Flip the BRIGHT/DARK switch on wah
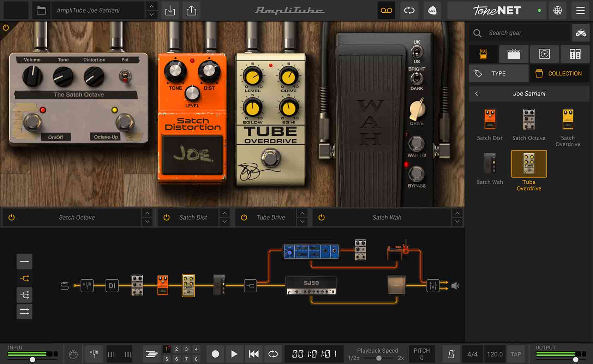 (417, 79)
